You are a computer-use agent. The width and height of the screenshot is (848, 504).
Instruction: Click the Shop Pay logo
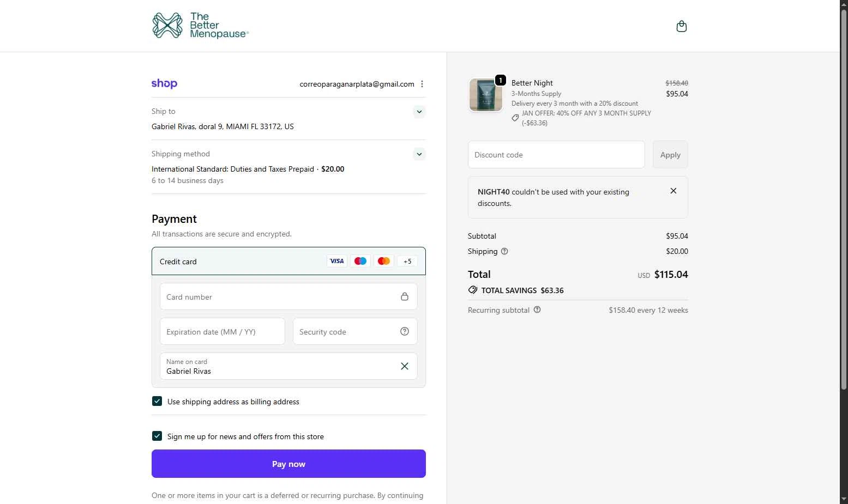click(x=164, y=83)
